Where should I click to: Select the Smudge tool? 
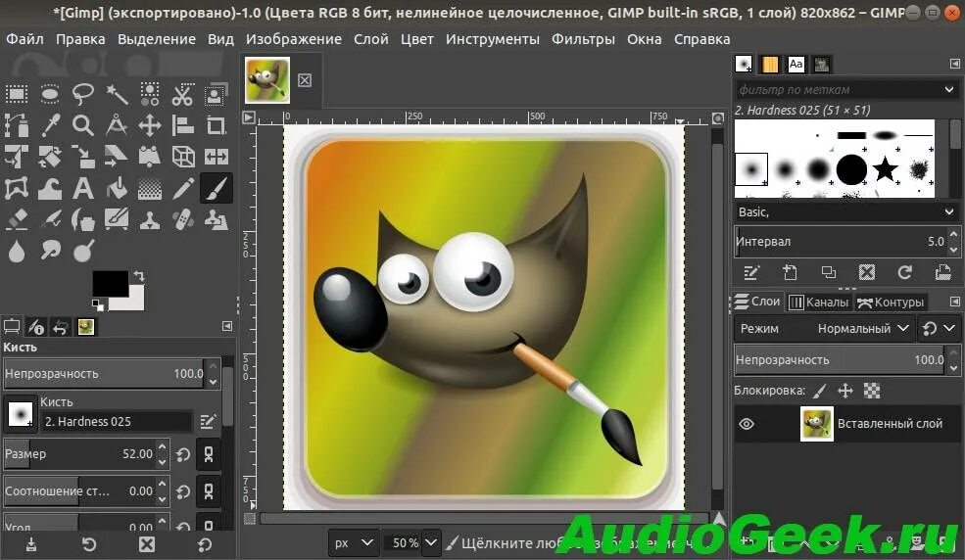[50, 251]
